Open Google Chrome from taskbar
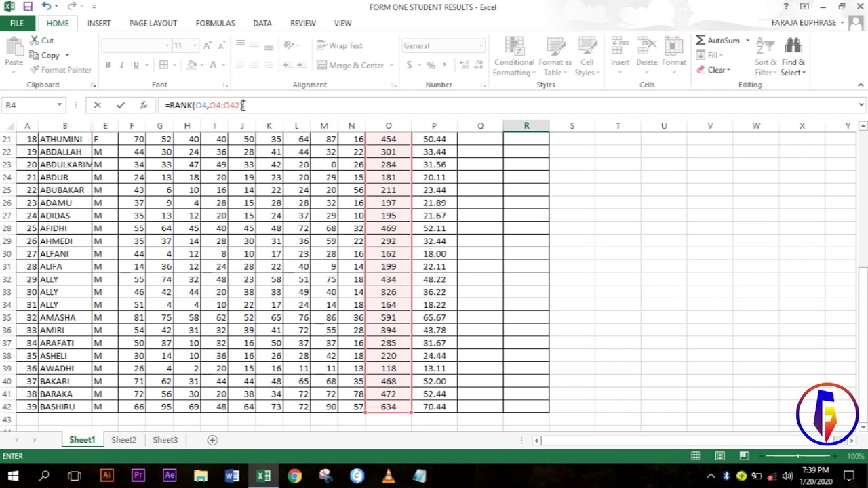 click(x=294, y=476)
